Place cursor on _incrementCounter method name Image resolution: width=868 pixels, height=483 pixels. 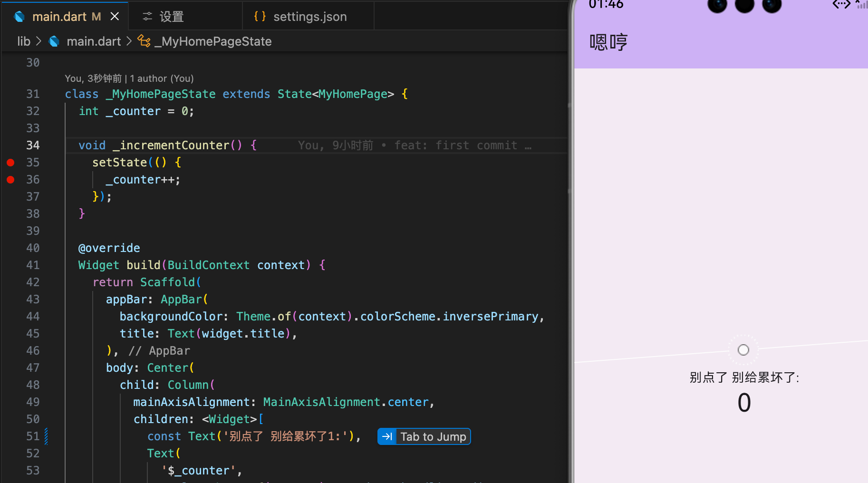coord(171,145)
